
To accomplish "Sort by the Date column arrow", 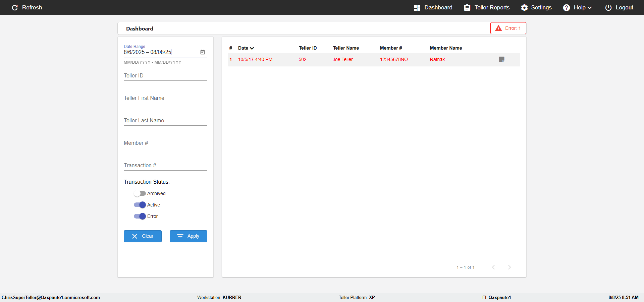I will click(x=252, y=48).
